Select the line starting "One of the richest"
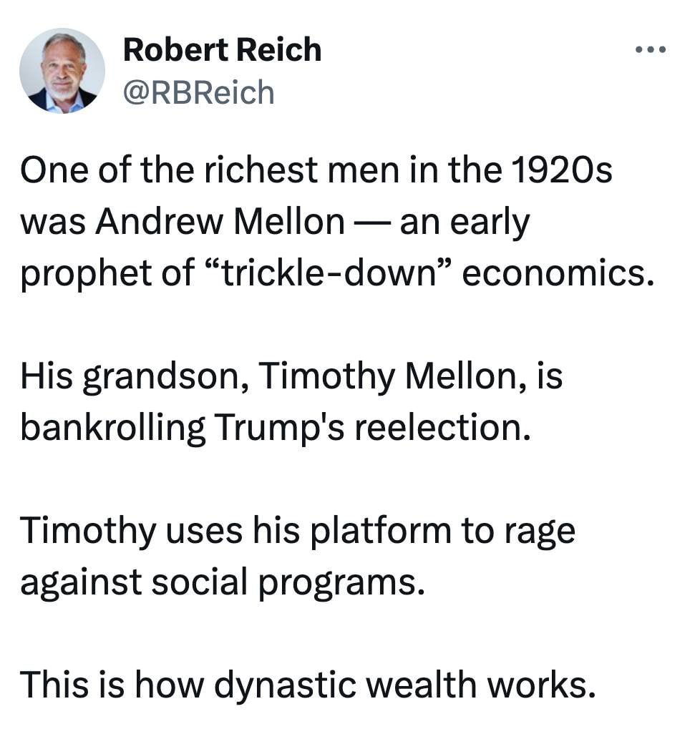 (x=316, y=172)
